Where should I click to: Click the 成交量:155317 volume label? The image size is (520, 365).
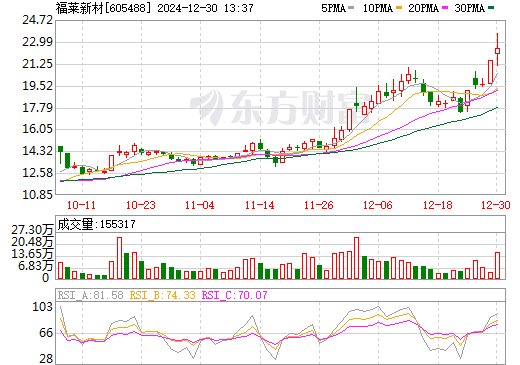pos(97,224)
